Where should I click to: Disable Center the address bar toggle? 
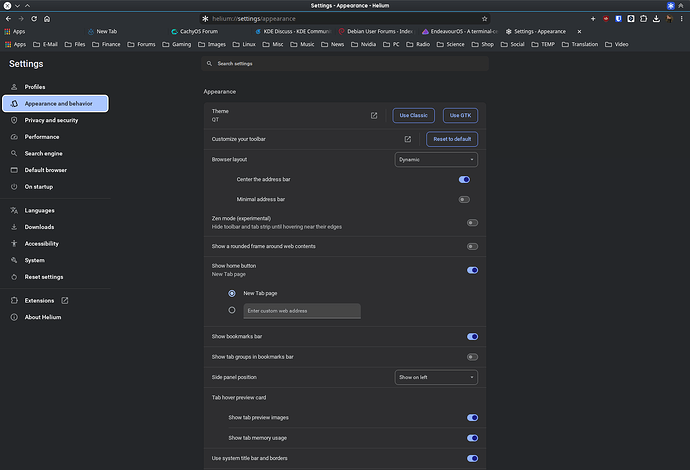464,180
